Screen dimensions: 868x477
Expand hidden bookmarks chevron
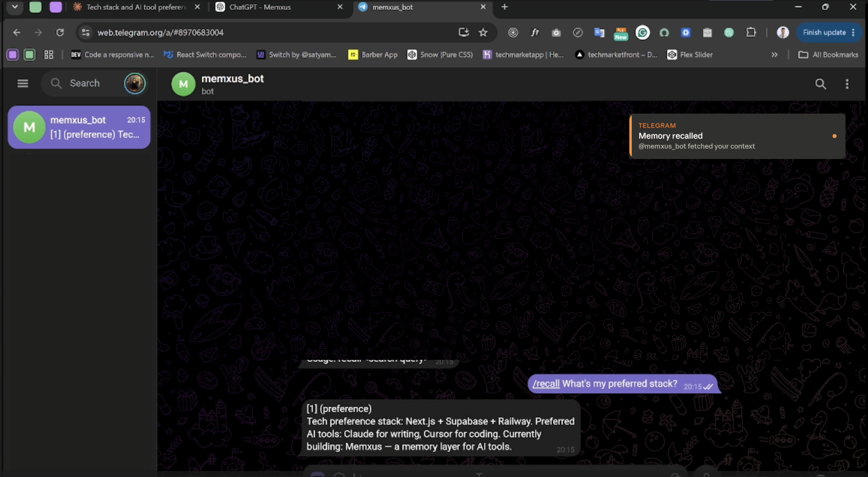[x=774, y=55]
